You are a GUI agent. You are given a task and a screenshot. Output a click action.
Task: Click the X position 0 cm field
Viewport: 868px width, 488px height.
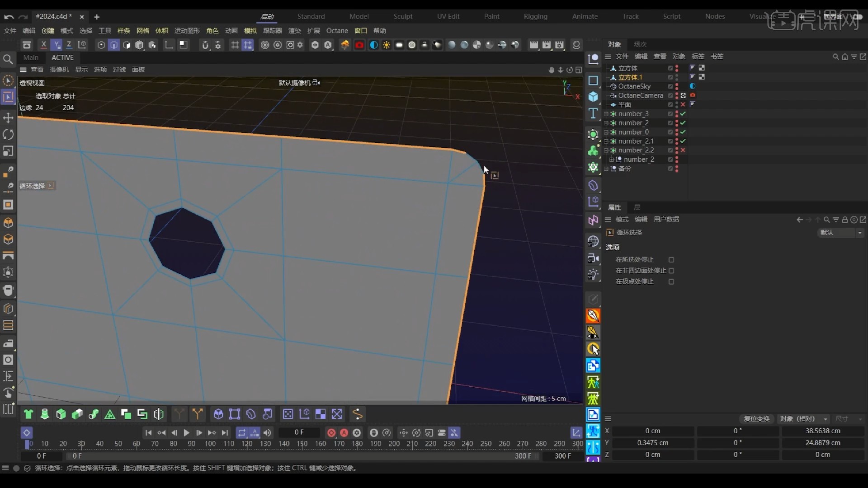(x=653, y=431)
